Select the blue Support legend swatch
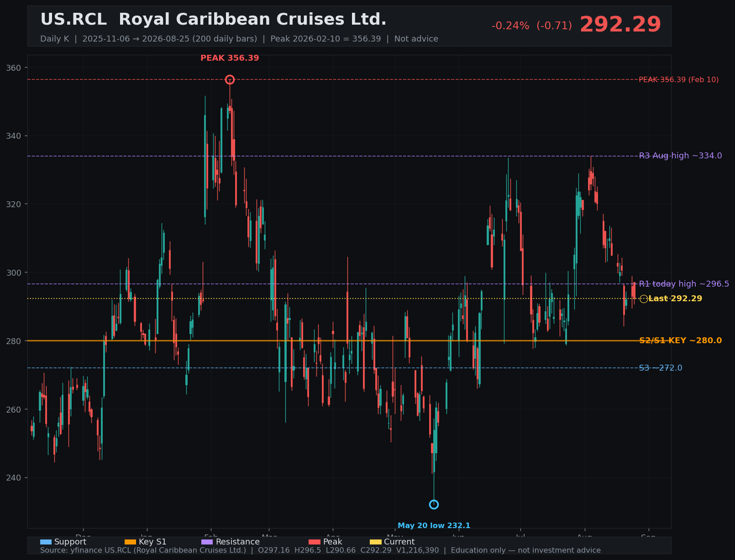 [x=46, y=542]
